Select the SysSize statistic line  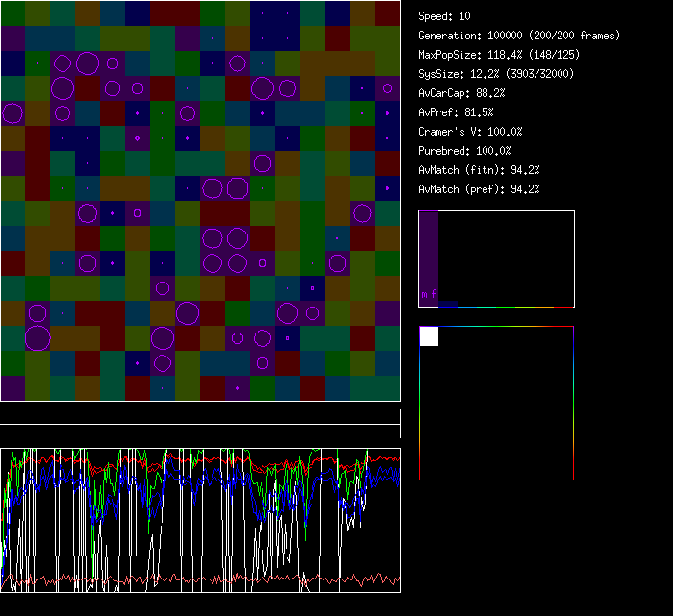(x=494, y=74)
